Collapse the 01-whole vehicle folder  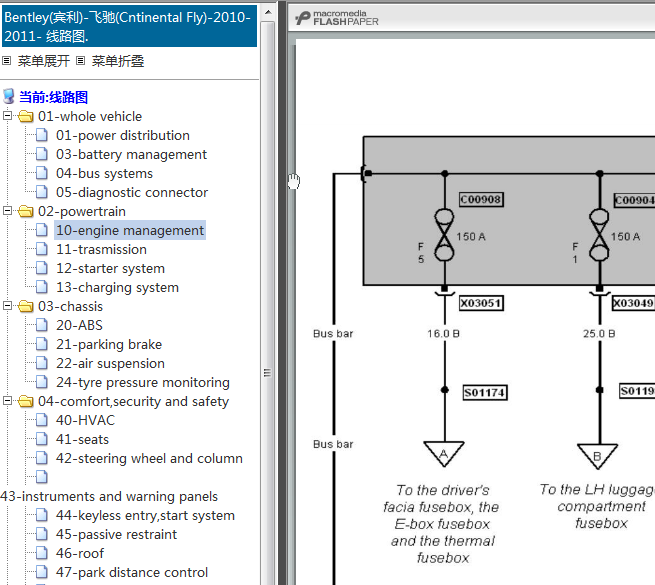8,116
